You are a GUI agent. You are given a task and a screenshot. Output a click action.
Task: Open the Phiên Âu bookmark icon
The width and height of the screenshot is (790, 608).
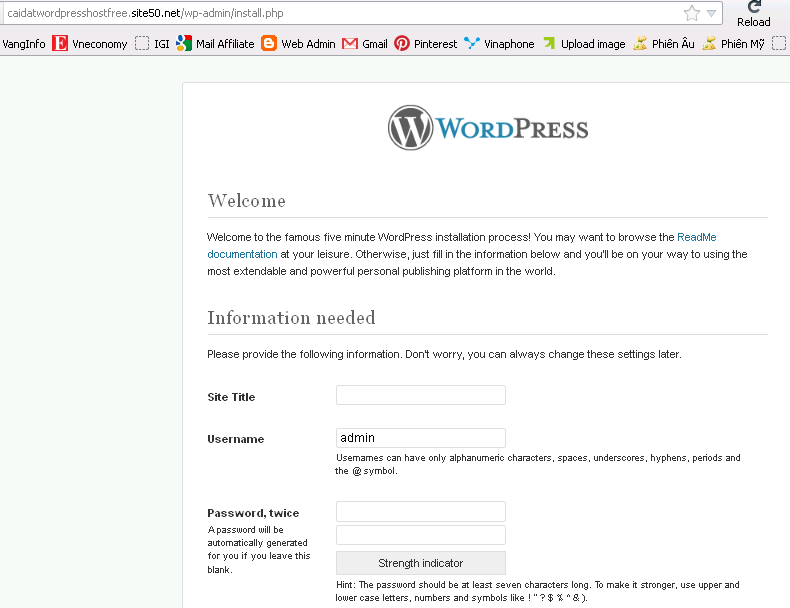[x=640, y=43]
